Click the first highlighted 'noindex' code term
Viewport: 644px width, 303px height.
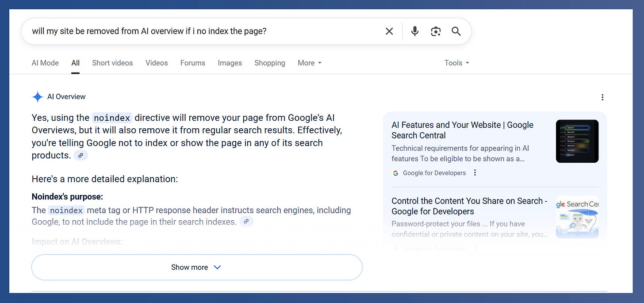coord(112,118)
